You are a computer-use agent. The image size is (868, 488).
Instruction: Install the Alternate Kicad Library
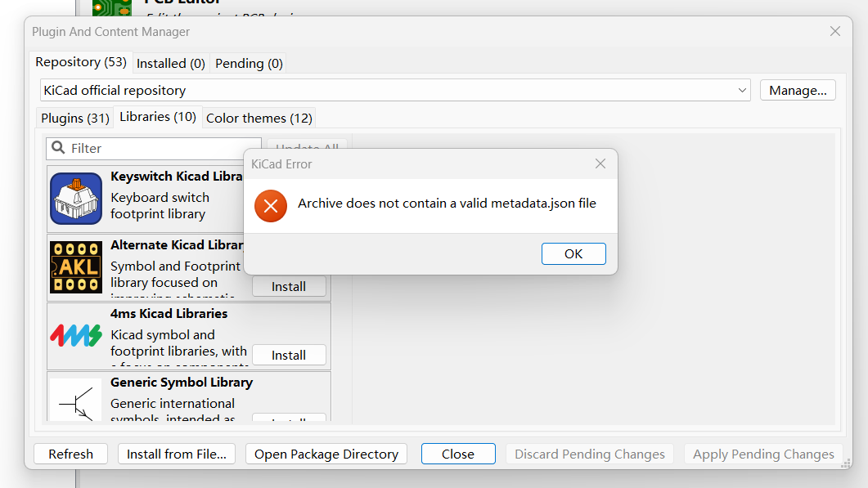tap(289, 286)
